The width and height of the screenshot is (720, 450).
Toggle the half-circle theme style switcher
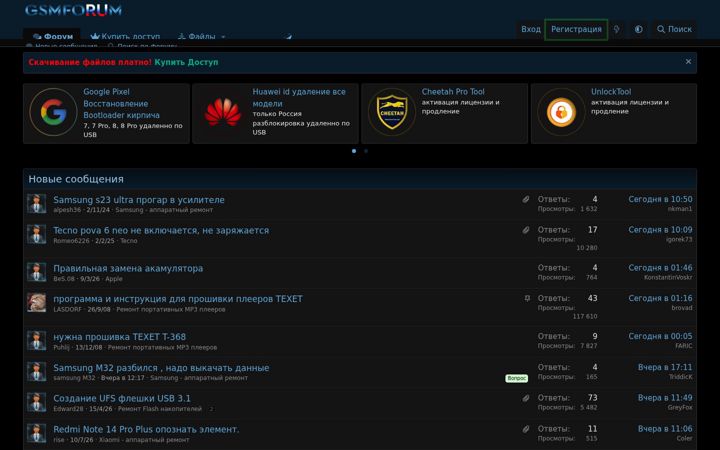pyautogui.click(x=638, y=29)
